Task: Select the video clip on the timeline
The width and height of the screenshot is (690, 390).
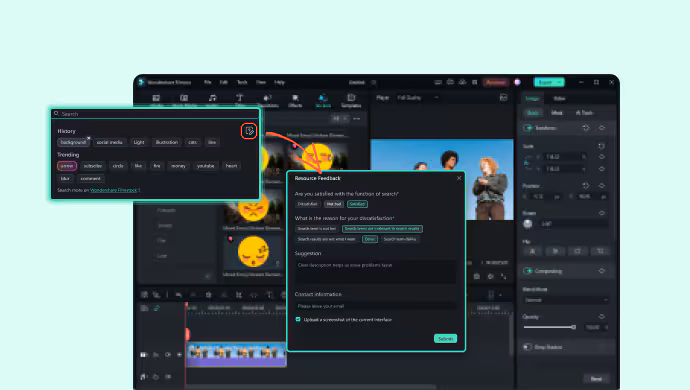Action: click(236, 355)
